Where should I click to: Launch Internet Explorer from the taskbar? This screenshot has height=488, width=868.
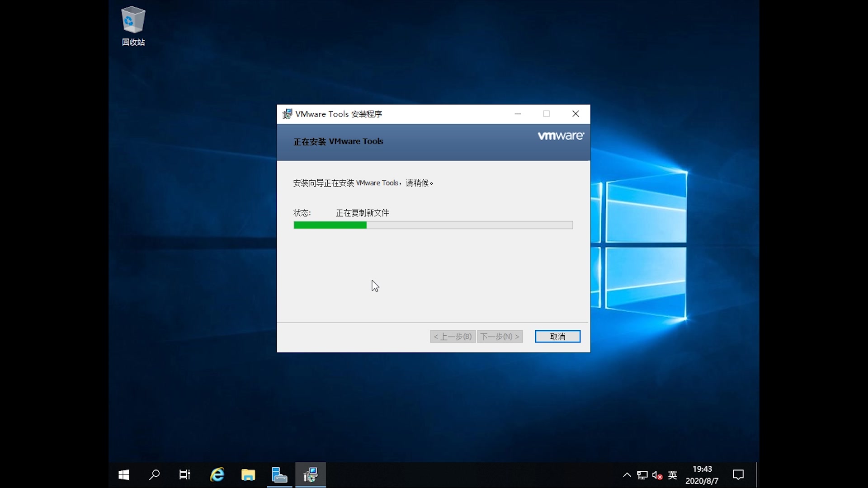pos(217,475)
